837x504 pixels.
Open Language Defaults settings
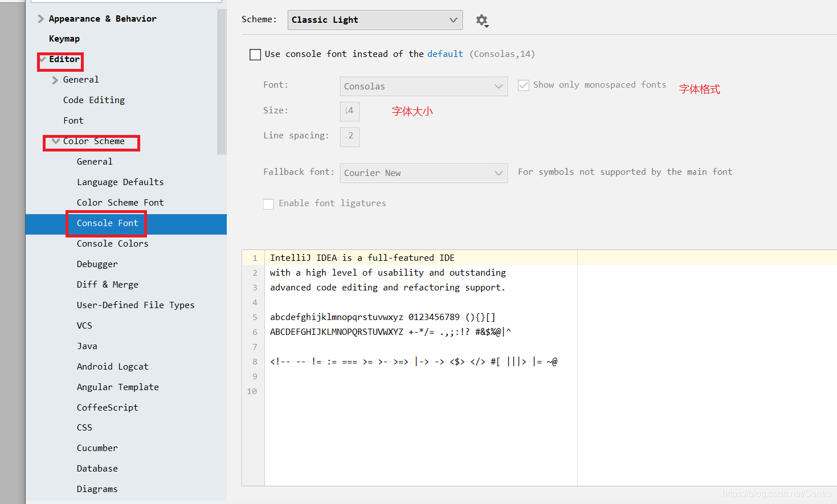120,182
